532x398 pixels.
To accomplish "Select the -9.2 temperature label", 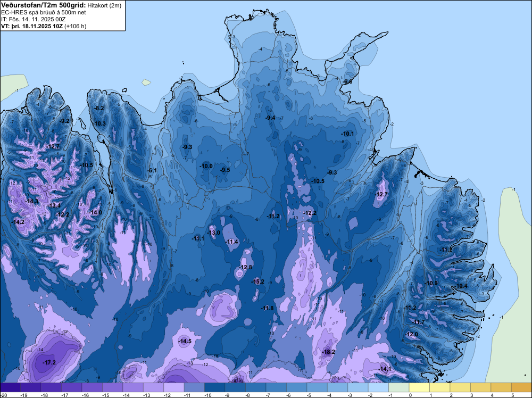I will point(64,121).
